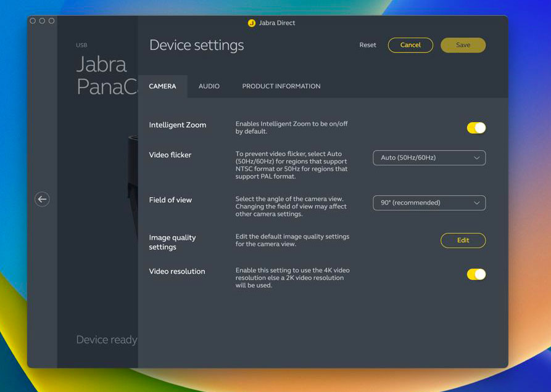551x392 pixels.
Task: Click the Reset link
Action: (x=368, y=45)
